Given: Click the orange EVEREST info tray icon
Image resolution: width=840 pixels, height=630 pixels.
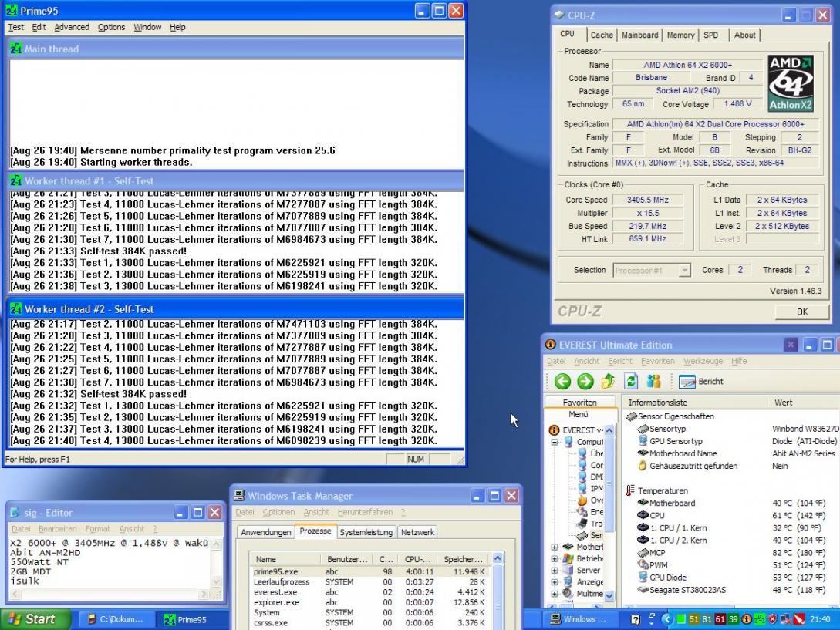Looking at the screenshot, I should pos(746,619).
